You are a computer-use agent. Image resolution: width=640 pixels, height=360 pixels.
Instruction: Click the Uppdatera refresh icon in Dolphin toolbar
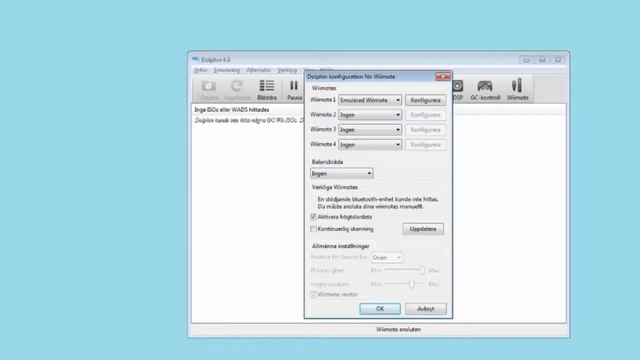(x=237, y=90)
